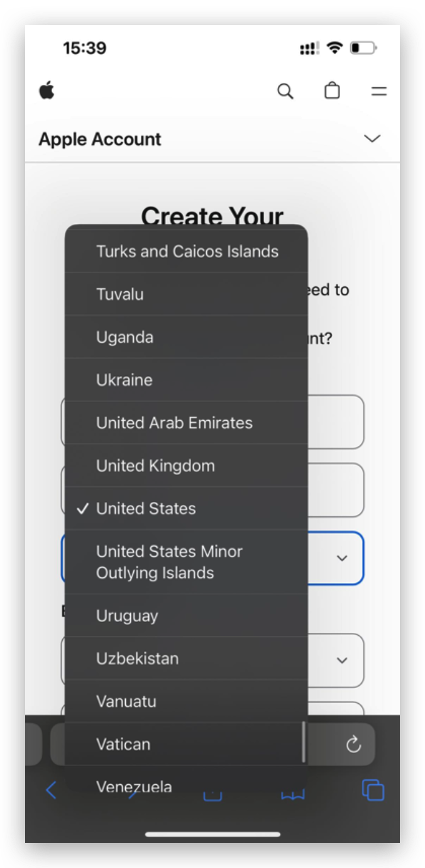Select United Arab Emirates

point(187,423)
